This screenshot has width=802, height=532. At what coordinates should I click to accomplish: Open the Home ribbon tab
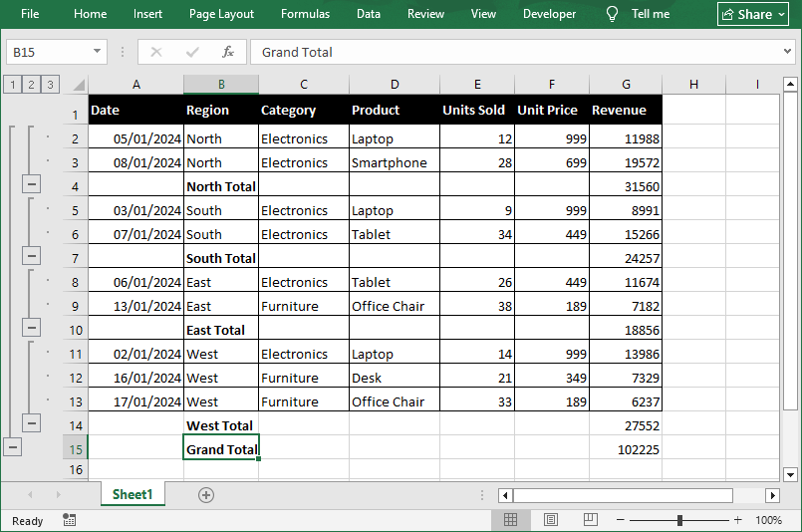tap(90, 14)
